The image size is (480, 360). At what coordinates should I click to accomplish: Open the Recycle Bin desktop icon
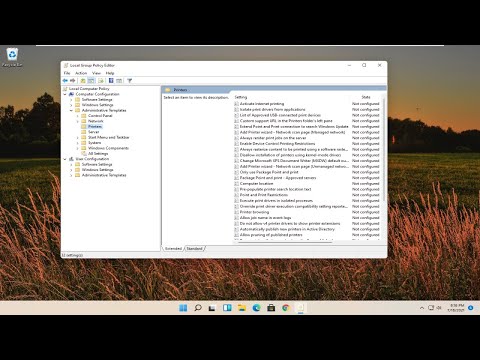(x=12, y=57)
